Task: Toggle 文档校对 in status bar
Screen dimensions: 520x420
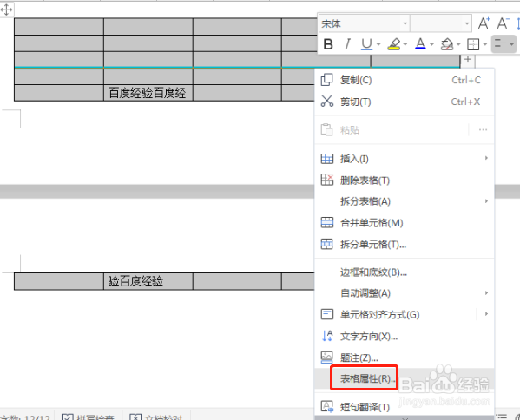Action: pyautogui.click(x=156, y=417)
